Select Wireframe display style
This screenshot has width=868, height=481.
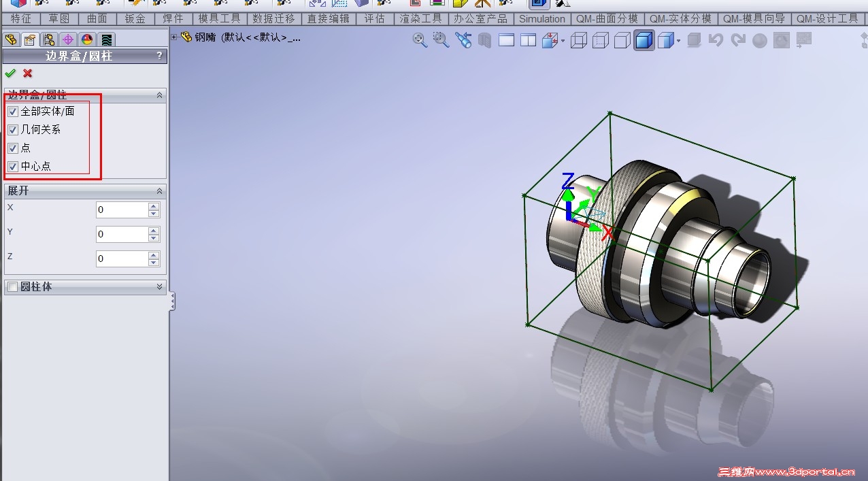pos(578,41)
